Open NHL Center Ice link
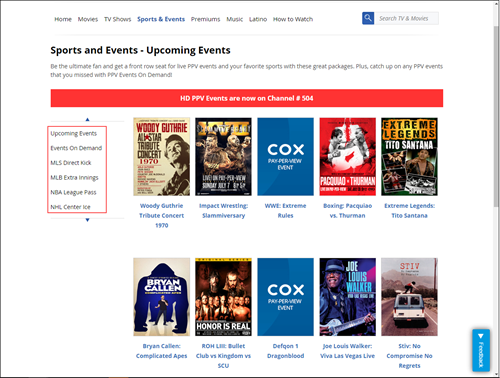Viewport: 500px width, 378px height. [x=70, y=207]
